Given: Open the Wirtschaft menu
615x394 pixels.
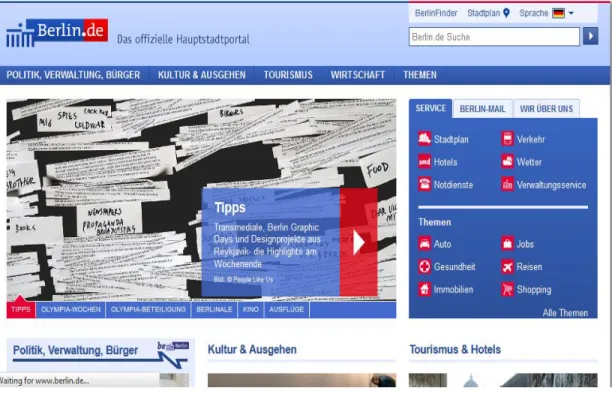Looking at the screenshot, I should pos(359,75).
